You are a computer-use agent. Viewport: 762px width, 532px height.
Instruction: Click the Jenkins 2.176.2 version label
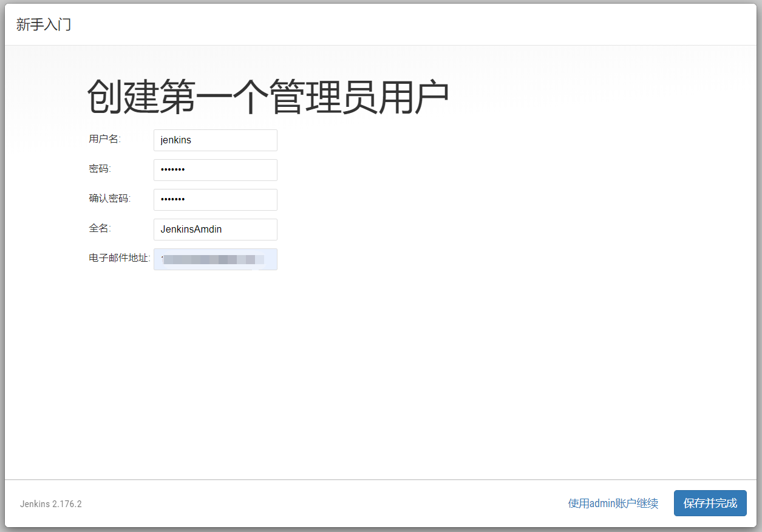point(51,503)
